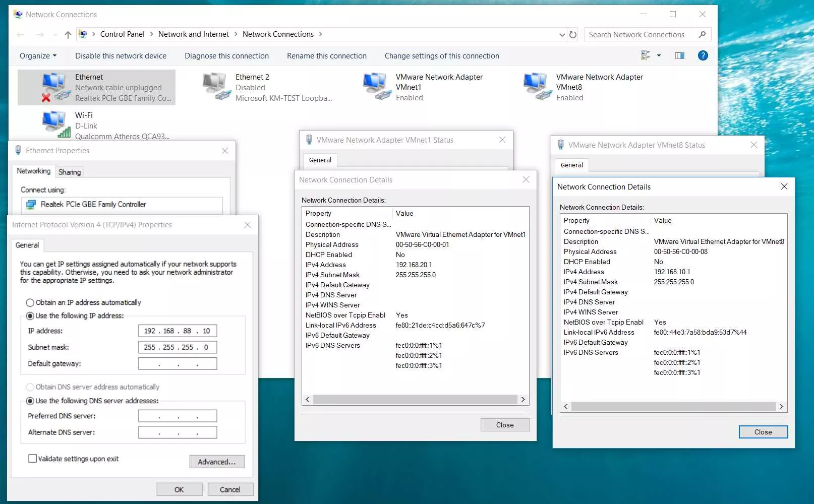Viewport: 814px width, 504px height.
Task: Click Change settings of this connection
Action: (x=442, y=55)
